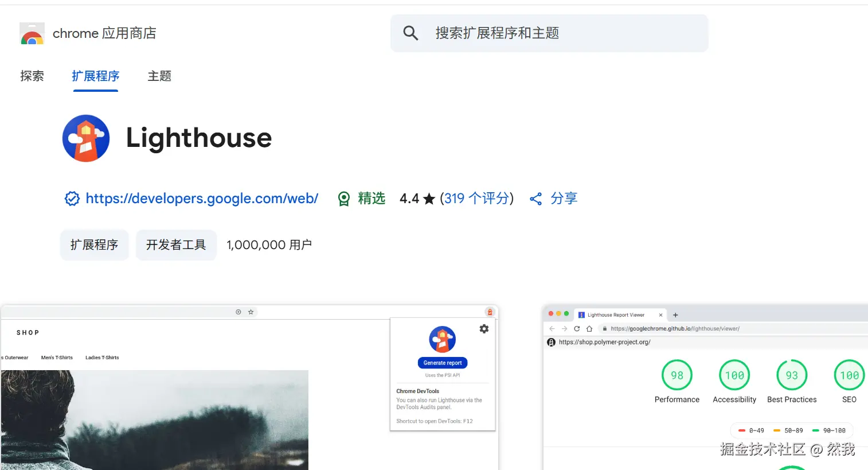
Task: Click the shop.polymer-project.org URL
Action: tap(604, 342)
